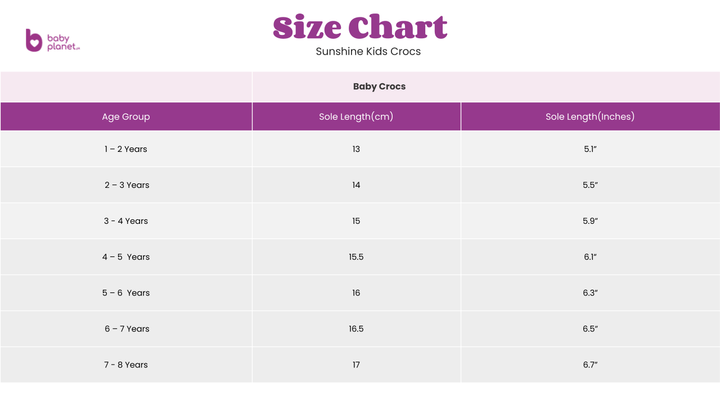
Task: Select the 1 – 2 Years row
Action: point(126,149)
